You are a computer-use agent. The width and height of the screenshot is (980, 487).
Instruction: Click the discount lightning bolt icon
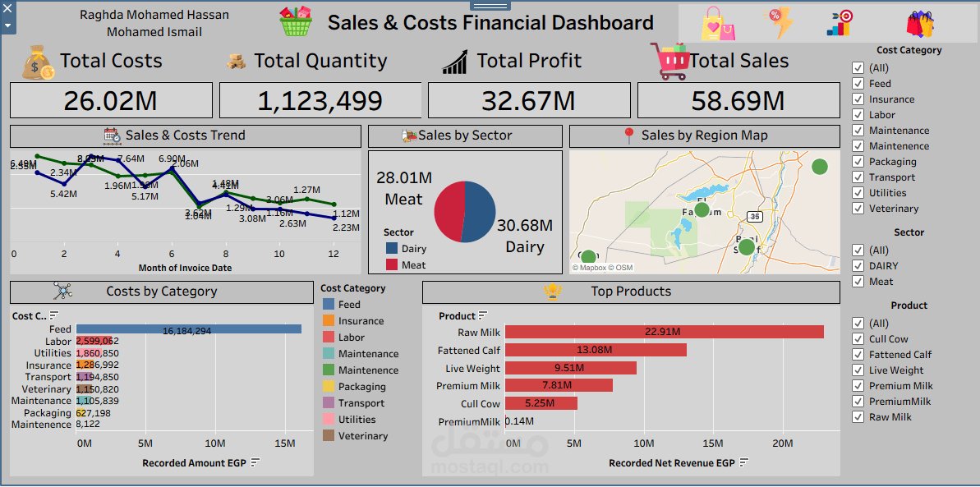tap(778, 24)
